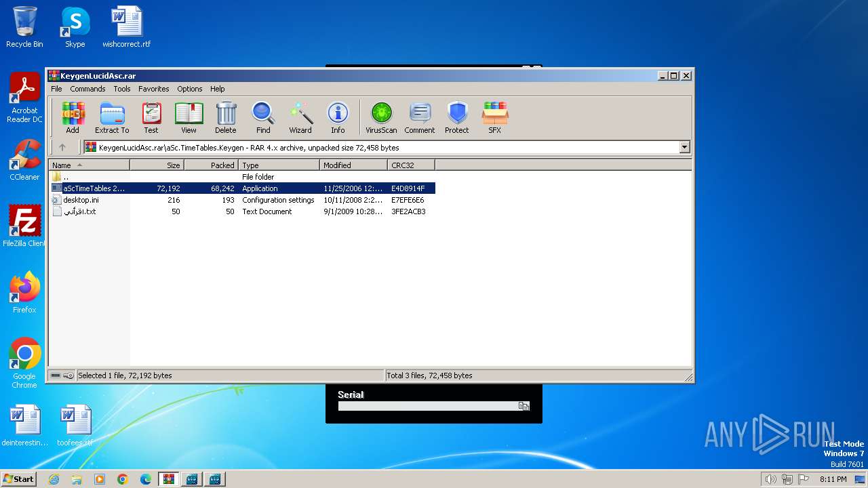Sort files by the Size column header
Viewport: 868px width, 488px height.
point(157,165)
